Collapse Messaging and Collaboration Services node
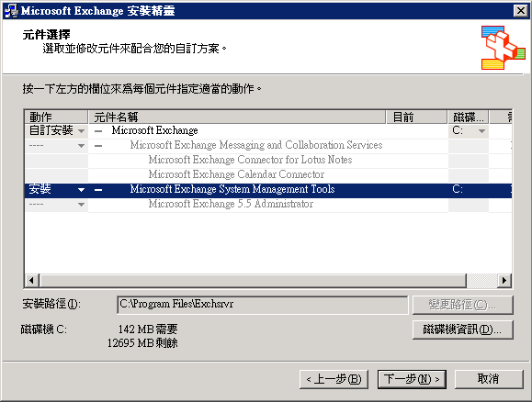 98,146
